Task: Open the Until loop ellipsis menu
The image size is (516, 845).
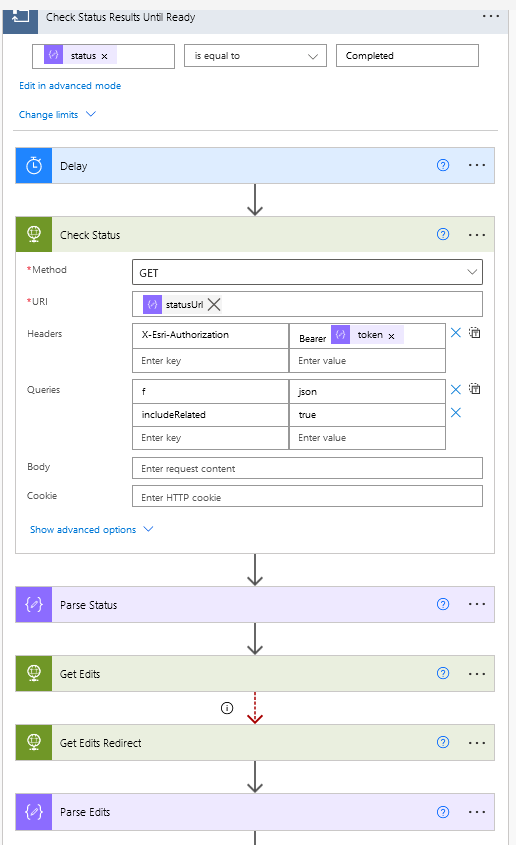Action: click(491, 17)
